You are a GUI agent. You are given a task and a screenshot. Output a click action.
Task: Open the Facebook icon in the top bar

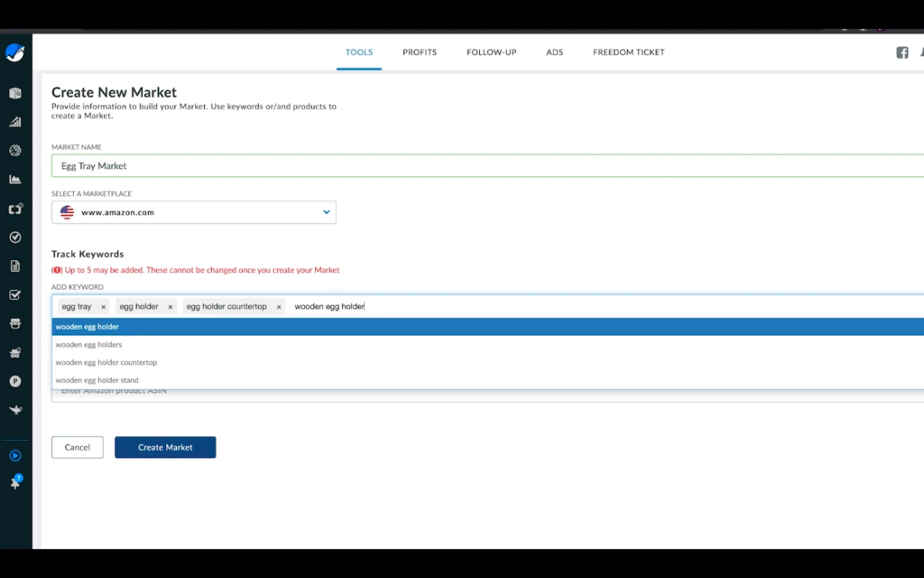pyautogui.click(x=901, y=52)
